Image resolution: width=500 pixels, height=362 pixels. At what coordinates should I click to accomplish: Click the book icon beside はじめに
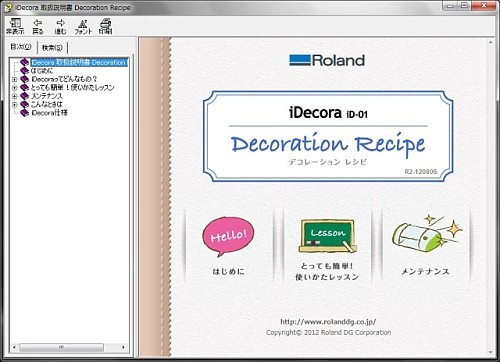pos(24,71)
